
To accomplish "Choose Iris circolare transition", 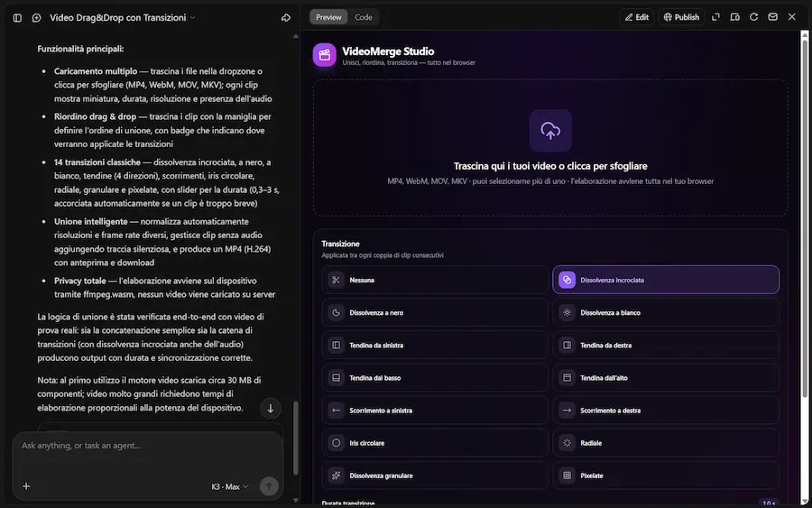I will point(435,443).
